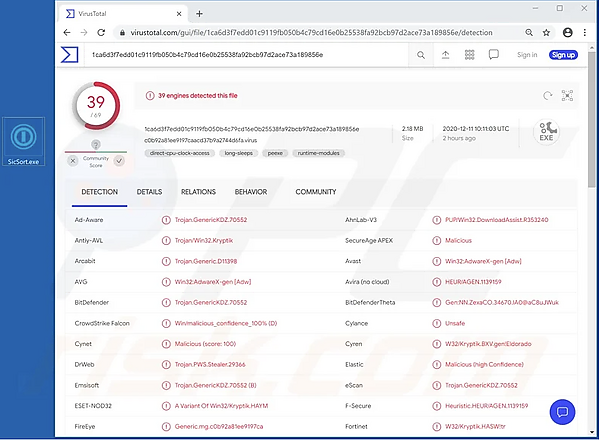
Task: Switch to the BEHAVIOR tab
Action: tap(251, 192)
